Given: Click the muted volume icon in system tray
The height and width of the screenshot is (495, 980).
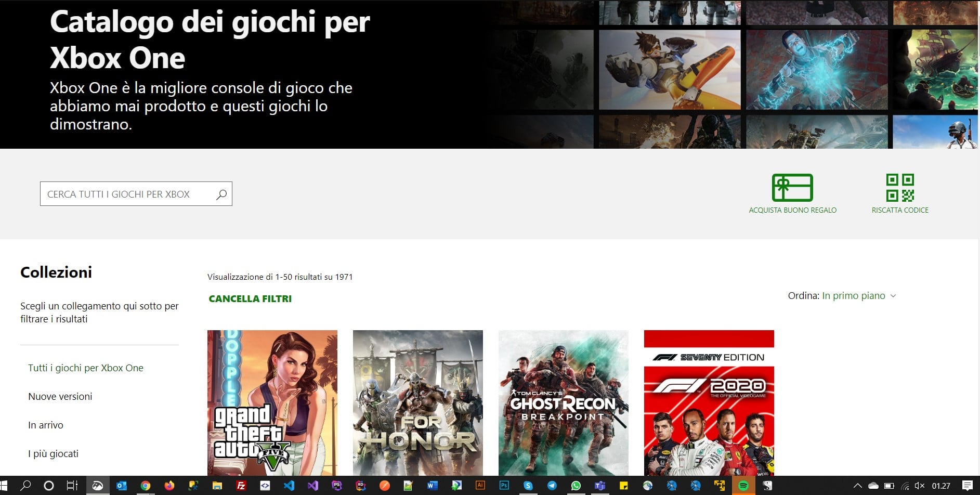Looking at the screenshot, I should [919, 486].
